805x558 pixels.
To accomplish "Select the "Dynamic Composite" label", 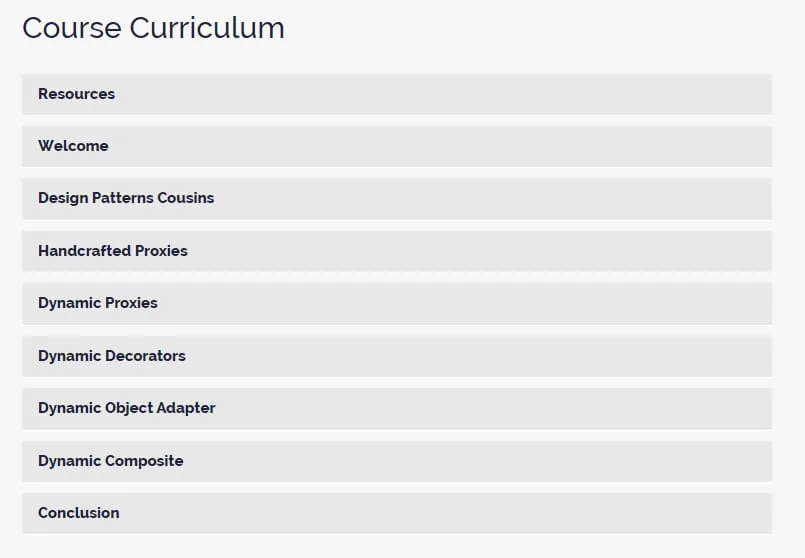I will tap(111, 461).
